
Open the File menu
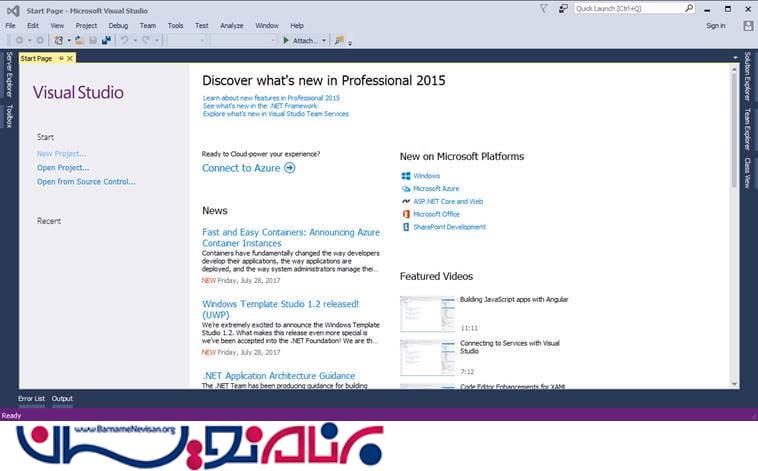(11, 26)
